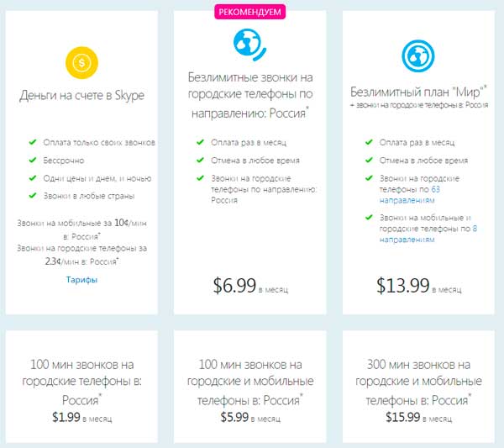The height and width of the screenshot is (448, 504).
Task: Click the "Отмена в любое время" checkmark in the middle card
Action: pyautogui.click(x=200, y=160)
